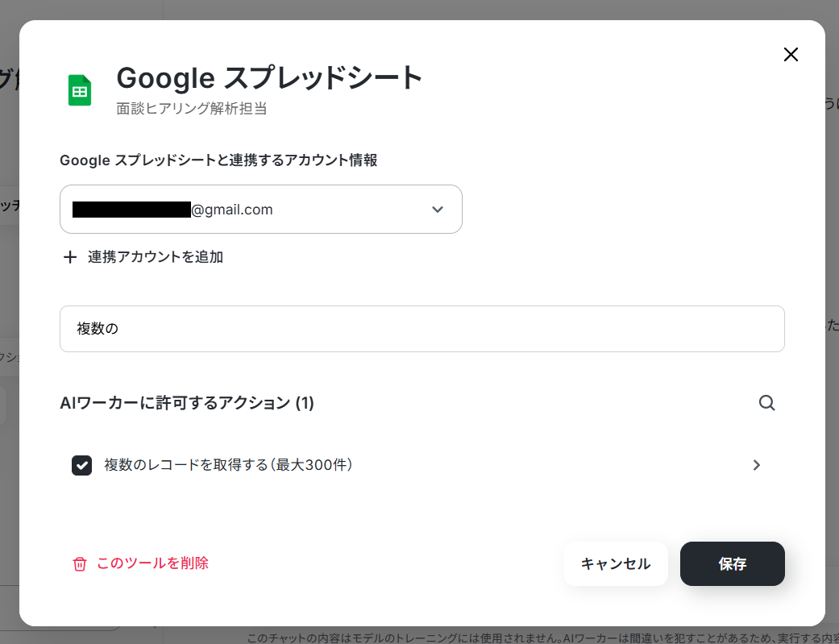
Task: Click the 面談ヒアリング解析担当 subtitle text
Action: pos(192,109)
